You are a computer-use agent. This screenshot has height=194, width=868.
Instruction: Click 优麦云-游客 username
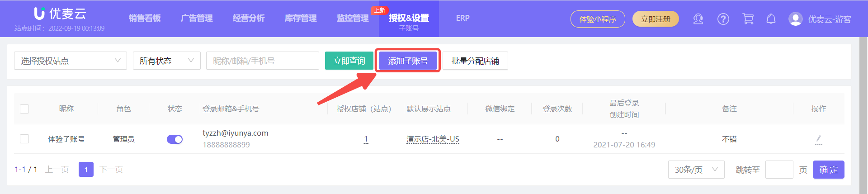coord(830,19)
